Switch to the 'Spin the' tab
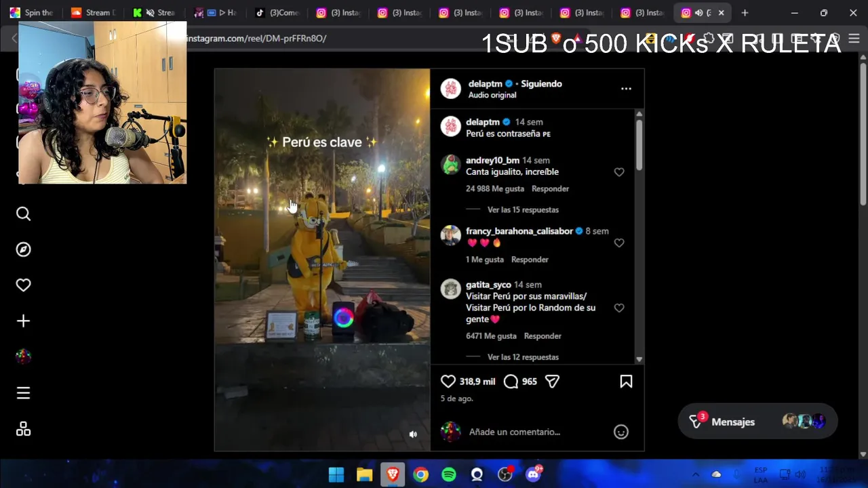The height and width of the screenshot is (488, 868). coord(32,12)
